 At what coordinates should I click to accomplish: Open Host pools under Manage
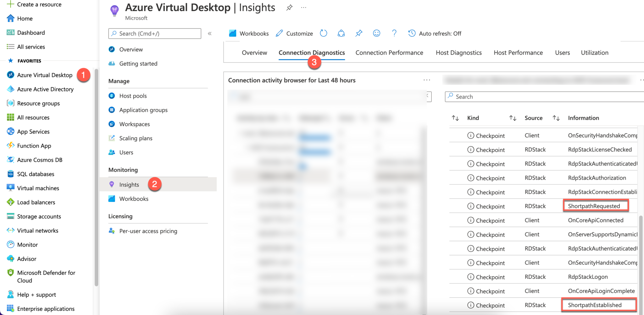click(133, 96)
